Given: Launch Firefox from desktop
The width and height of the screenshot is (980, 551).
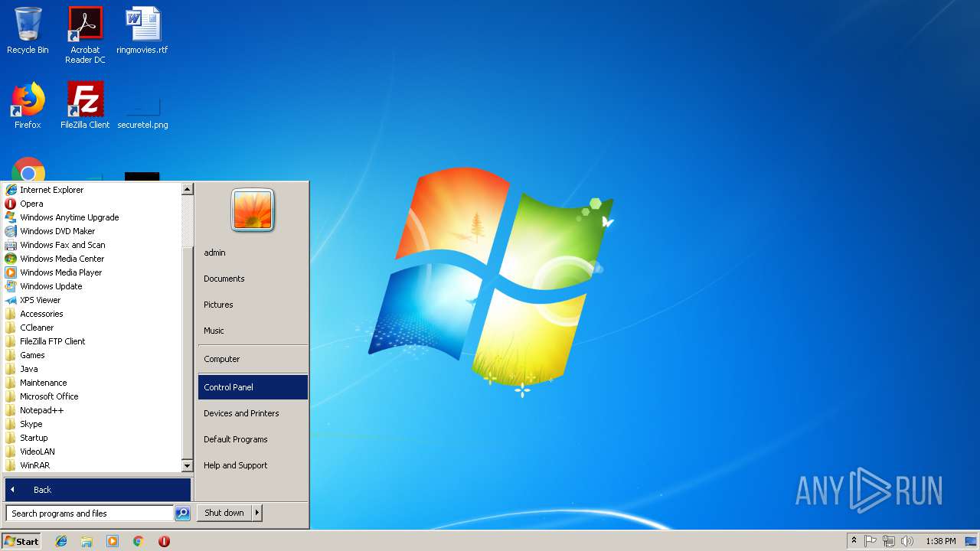Looking at the screenshot, I should [x=28, y=106].
